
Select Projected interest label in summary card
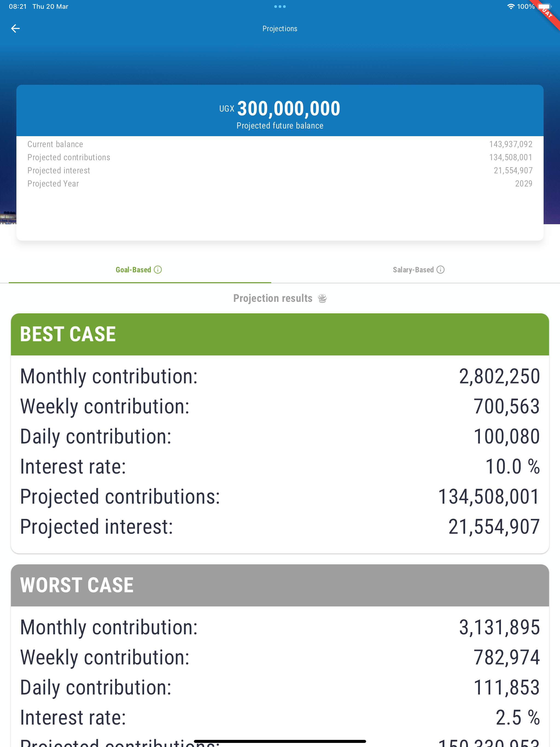click(59, 171)
